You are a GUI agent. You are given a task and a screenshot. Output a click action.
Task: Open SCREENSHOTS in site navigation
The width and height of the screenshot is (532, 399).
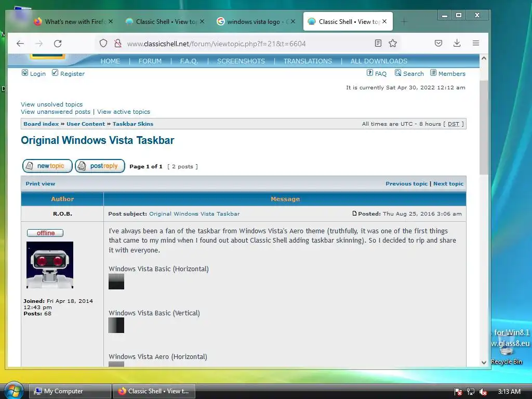[241, 61]
